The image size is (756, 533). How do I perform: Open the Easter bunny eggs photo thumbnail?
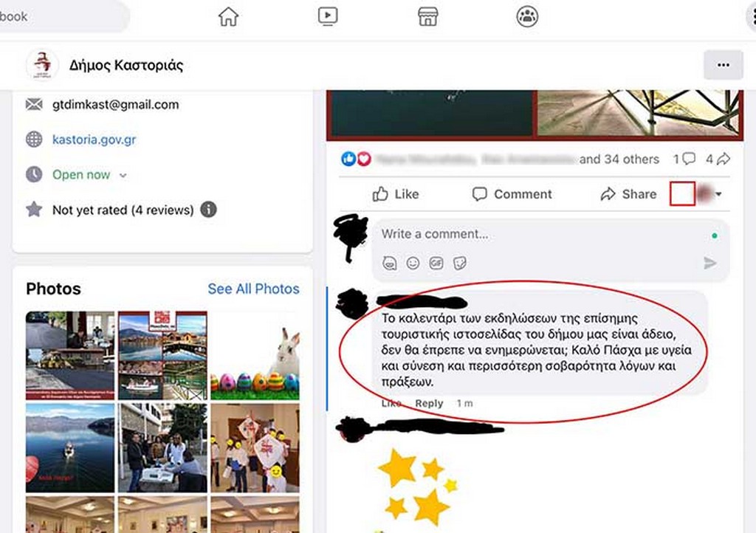pos(255,356)
